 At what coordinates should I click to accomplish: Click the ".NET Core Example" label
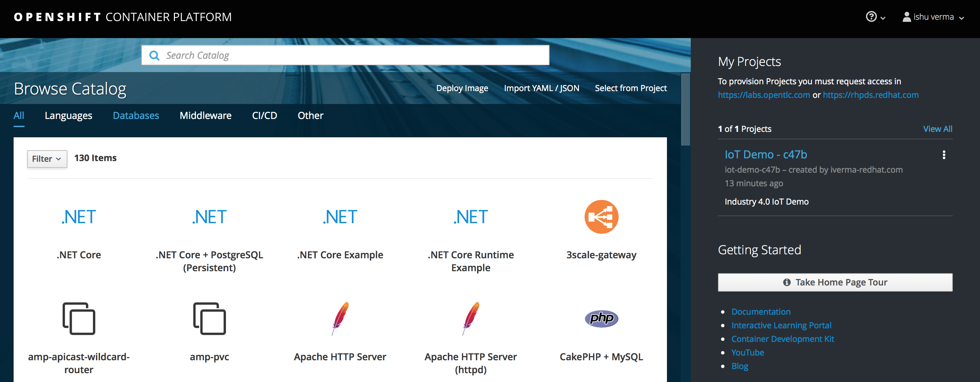tap(340, 255)
